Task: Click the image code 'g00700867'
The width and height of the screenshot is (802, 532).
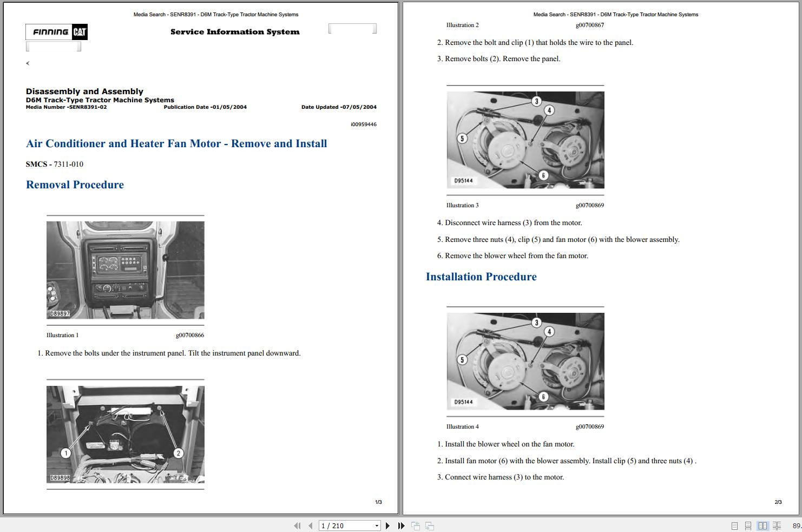Action: (x=590, y=25)
